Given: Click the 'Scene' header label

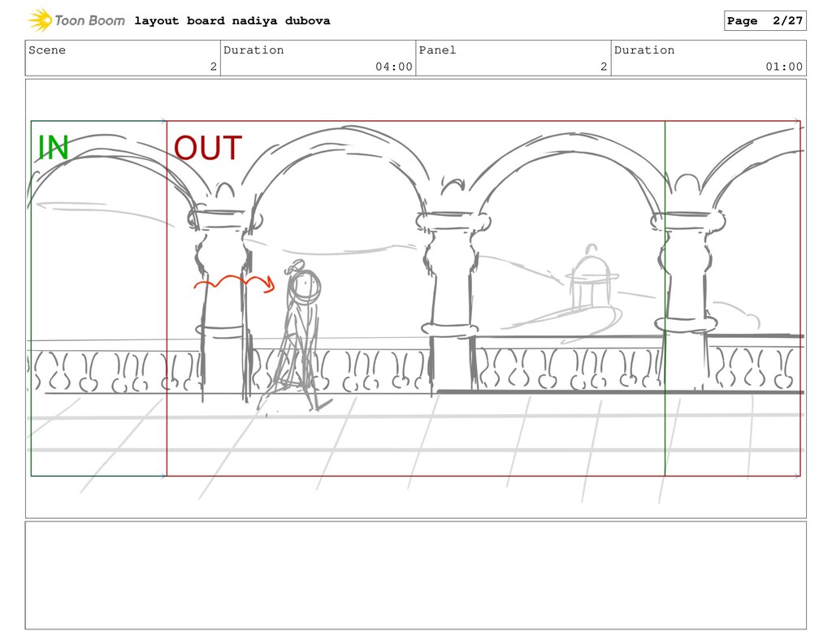Looking at the screenshot, I should (x=47, y=50).
